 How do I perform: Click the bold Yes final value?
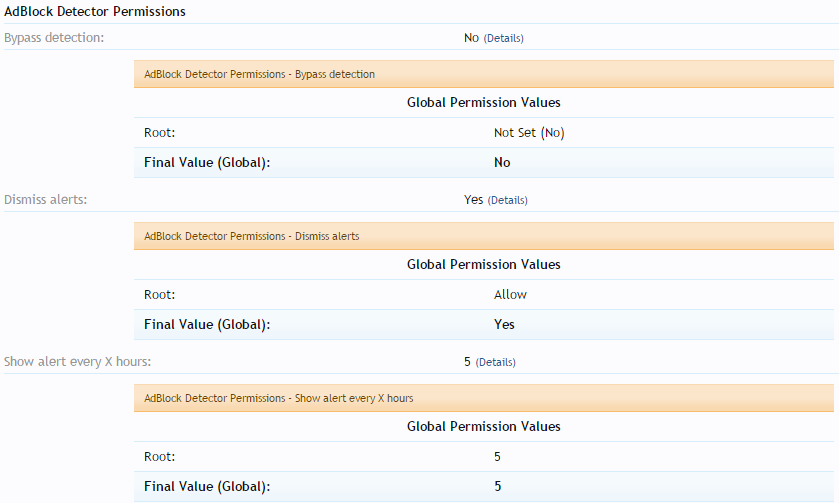pyautogui.click(x=504, y=325)
